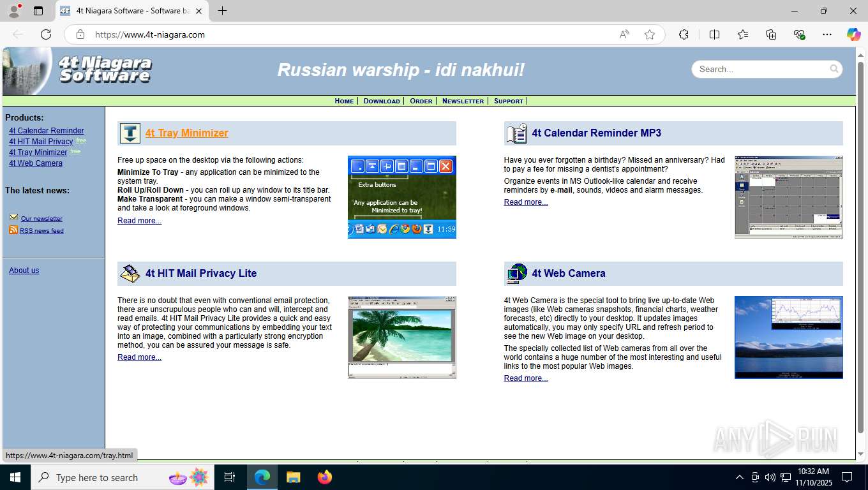Open Read aloud in address bar

[x=624, y=34]
